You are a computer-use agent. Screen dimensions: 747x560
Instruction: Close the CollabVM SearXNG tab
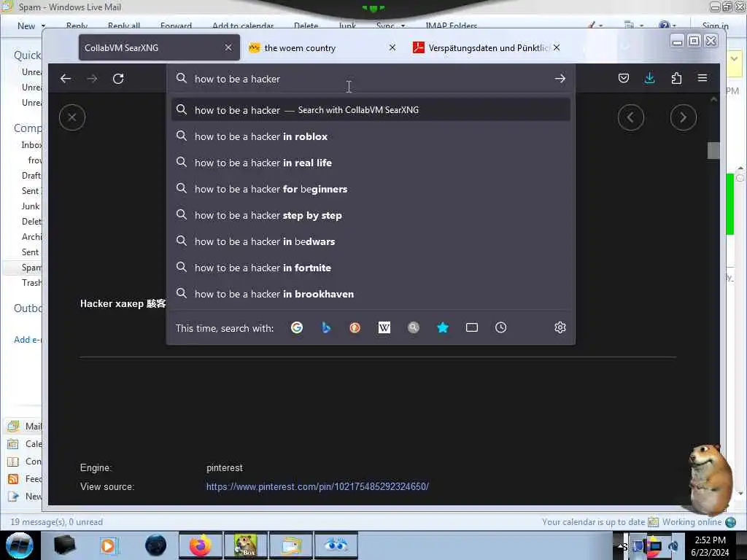[228, 47]
